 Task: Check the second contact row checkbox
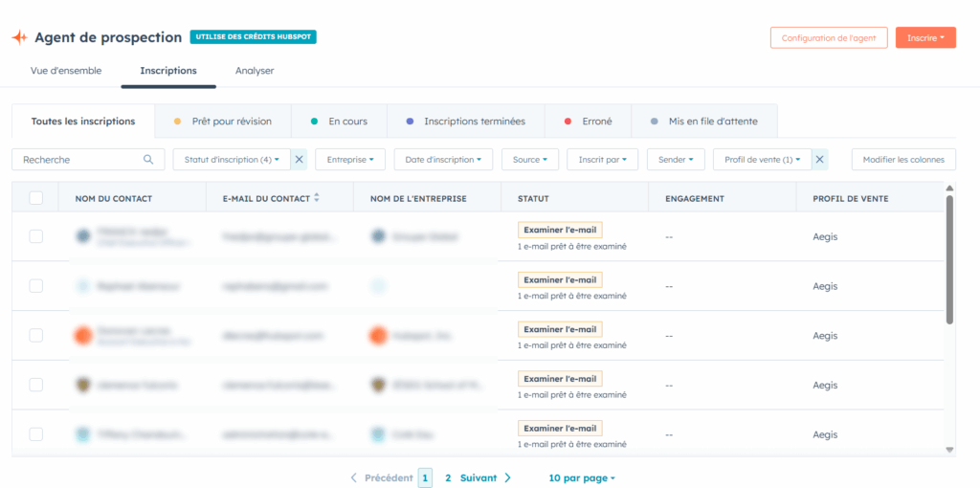point(36,285)
